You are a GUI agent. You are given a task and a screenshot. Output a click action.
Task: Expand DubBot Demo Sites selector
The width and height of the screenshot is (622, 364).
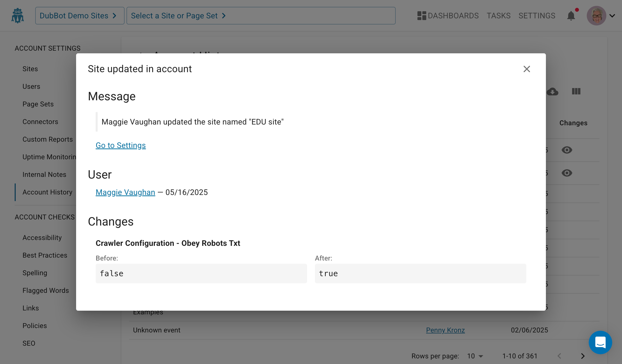[x=80, y=16]
